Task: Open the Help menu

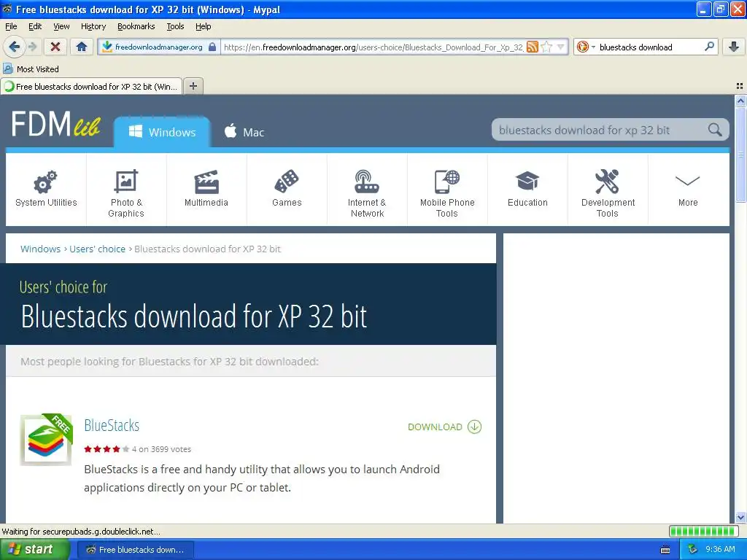Action: [203, 26]
